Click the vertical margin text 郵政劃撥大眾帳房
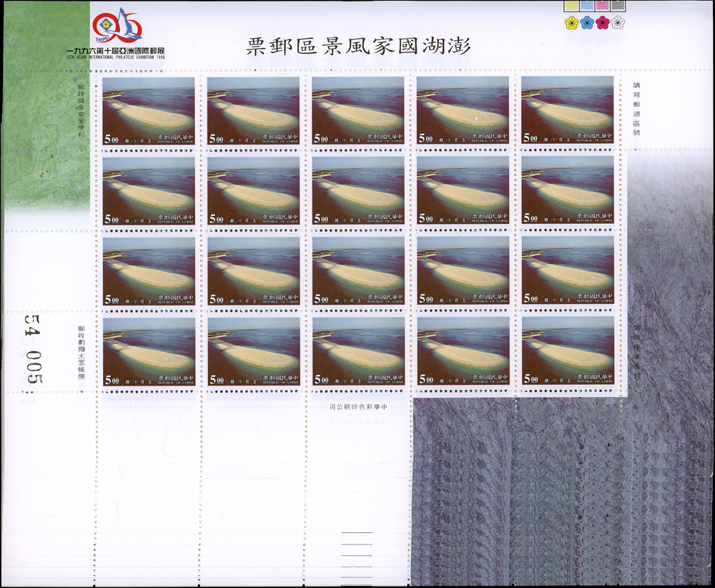Image resolution: width=715 pixels, height=588 pixels. pyautogui.click(x=82, y=352)
